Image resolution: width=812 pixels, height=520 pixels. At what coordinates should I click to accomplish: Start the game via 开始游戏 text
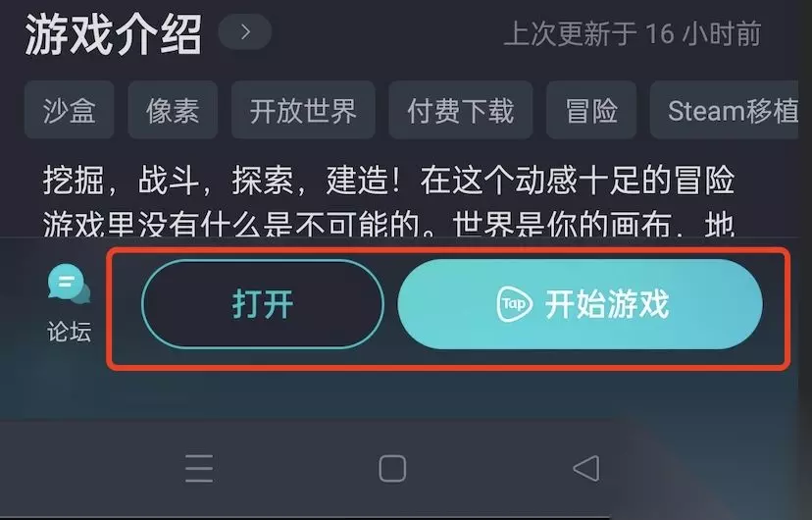tap(606, 304)
